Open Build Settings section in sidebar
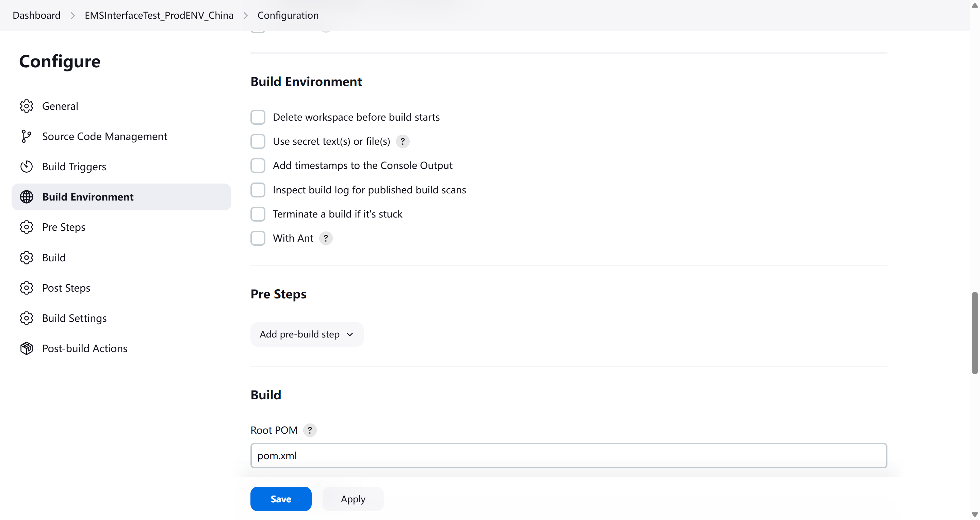This screenshot has width=980, height=520. (x=74, y=318)
